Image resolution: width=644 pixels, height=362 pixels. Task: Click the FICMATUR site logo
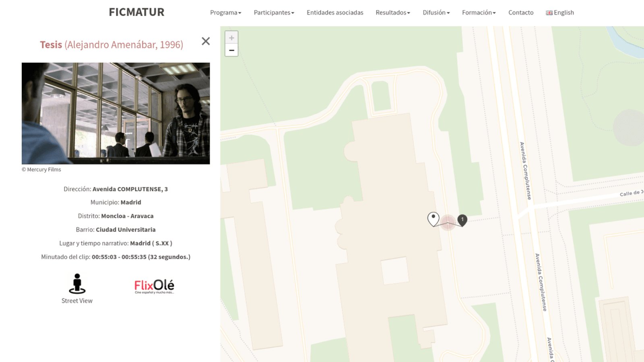point(136,12)
